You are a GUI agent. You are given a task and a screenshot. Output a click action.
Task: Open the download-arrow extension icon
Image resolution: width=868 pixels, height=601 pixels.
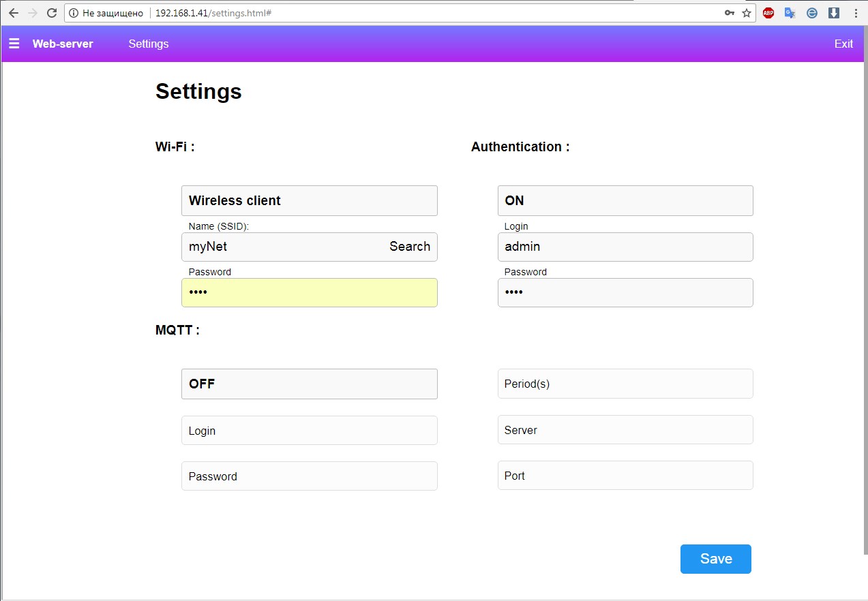tap(833, 12)
